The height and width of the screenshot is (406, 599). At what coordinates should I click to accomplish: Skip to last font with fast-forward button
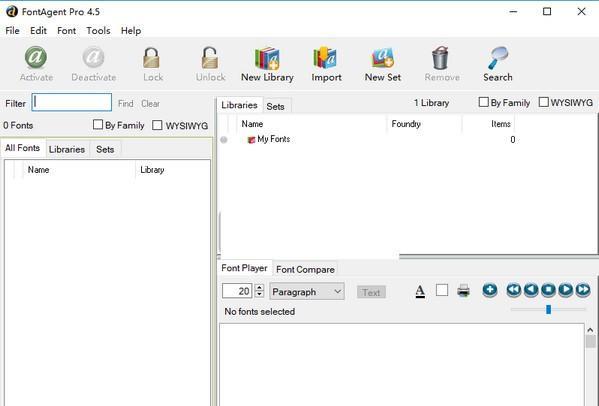[583, 290]
